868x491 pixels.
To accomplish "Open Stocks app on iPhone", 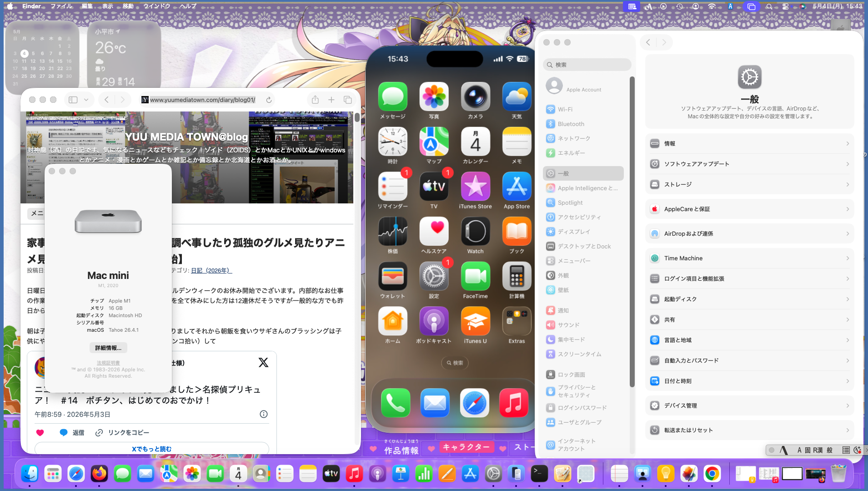I will pos(393,231).
